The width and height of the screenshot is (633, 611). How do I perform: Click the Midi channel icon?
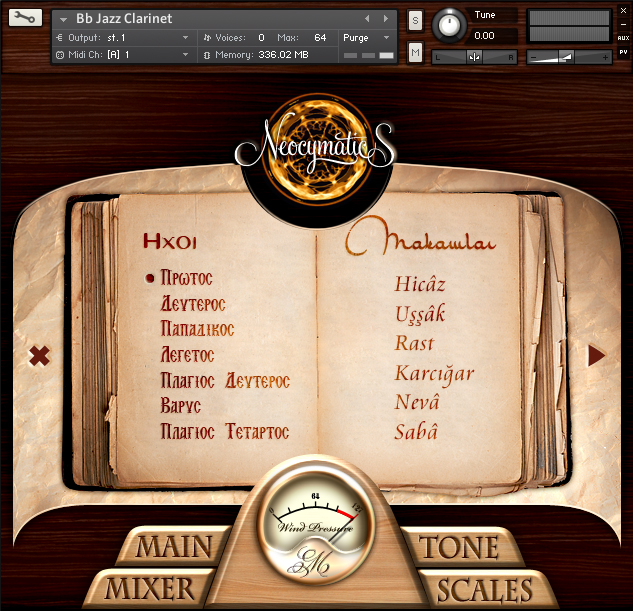(60, 55)
